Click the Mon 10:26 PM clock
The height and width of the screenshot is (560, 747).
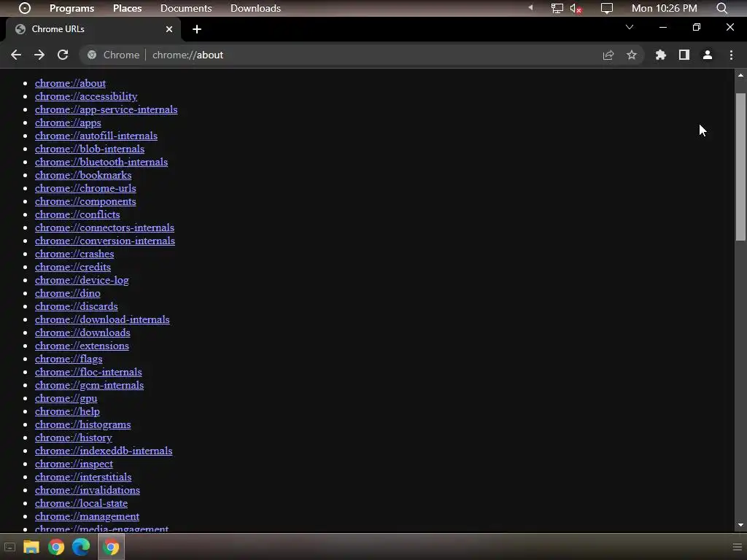point(664,8)
